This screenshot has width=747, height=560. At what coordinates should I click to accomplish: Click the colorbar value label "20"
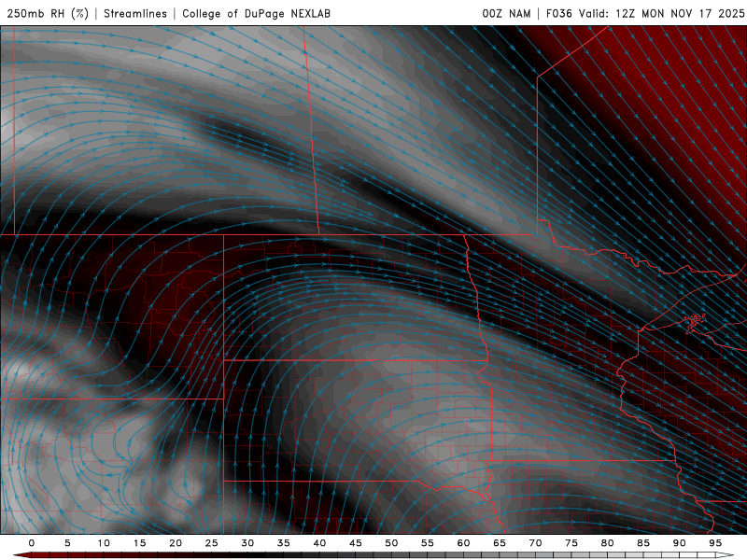coord(176,543)
